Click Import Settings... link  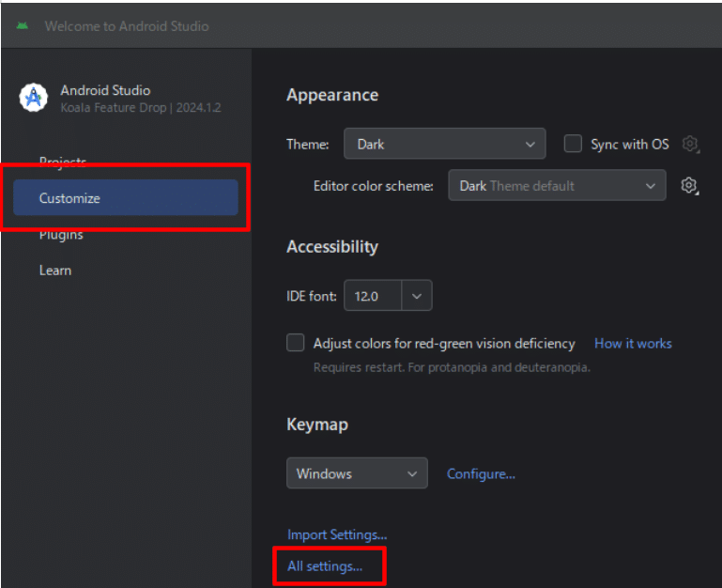[x=337, y=534]
